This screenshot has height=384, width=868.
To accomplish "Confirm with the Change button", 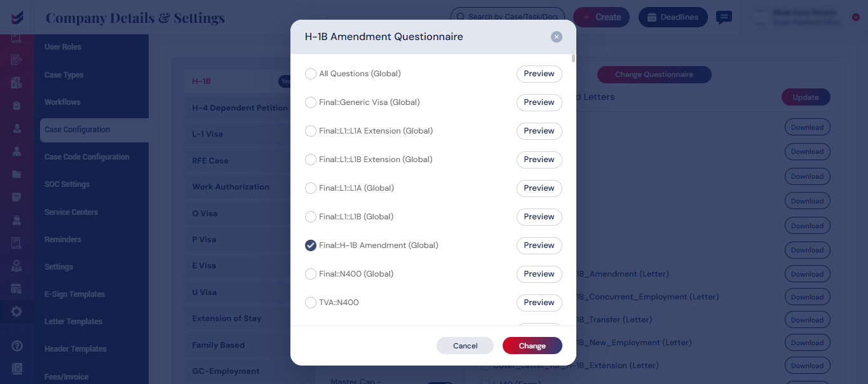I will click(532, 346).
